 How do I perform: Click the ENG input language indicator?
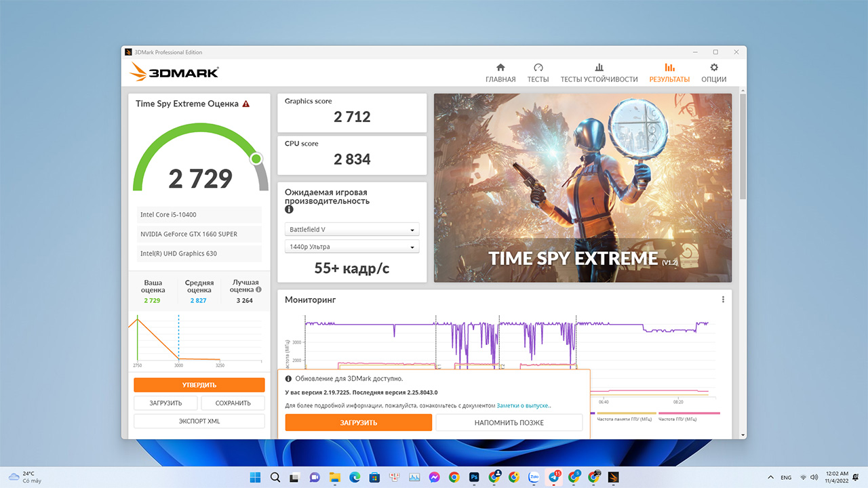point(786,477)
